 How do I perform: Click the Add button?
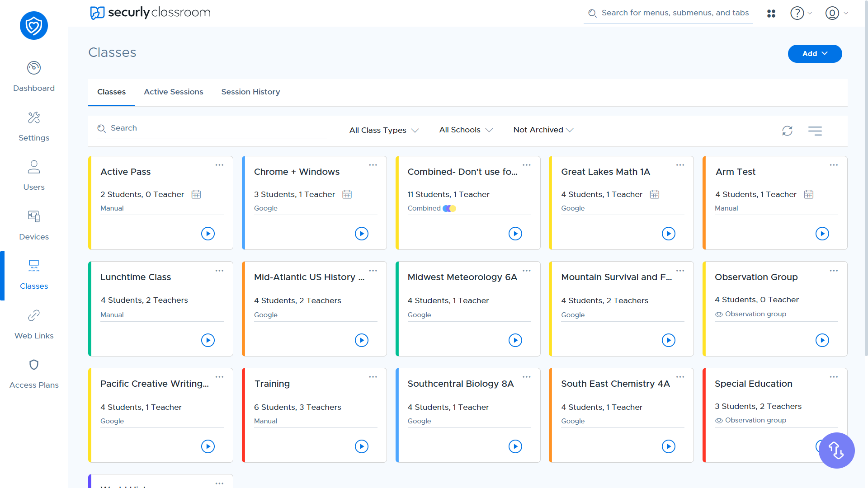(815, 54)
